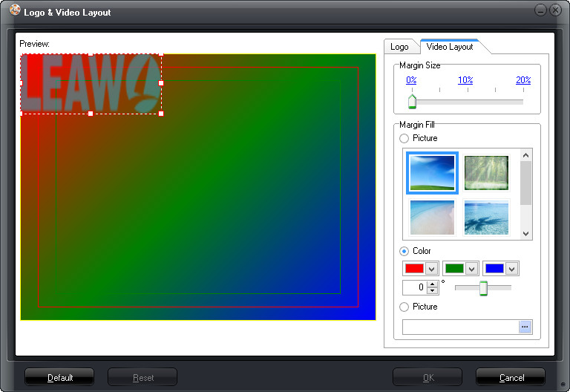Screen dimensions: 570x392
Task: Click the gradient angle slider handle
Action: click(x=483, y=288)
